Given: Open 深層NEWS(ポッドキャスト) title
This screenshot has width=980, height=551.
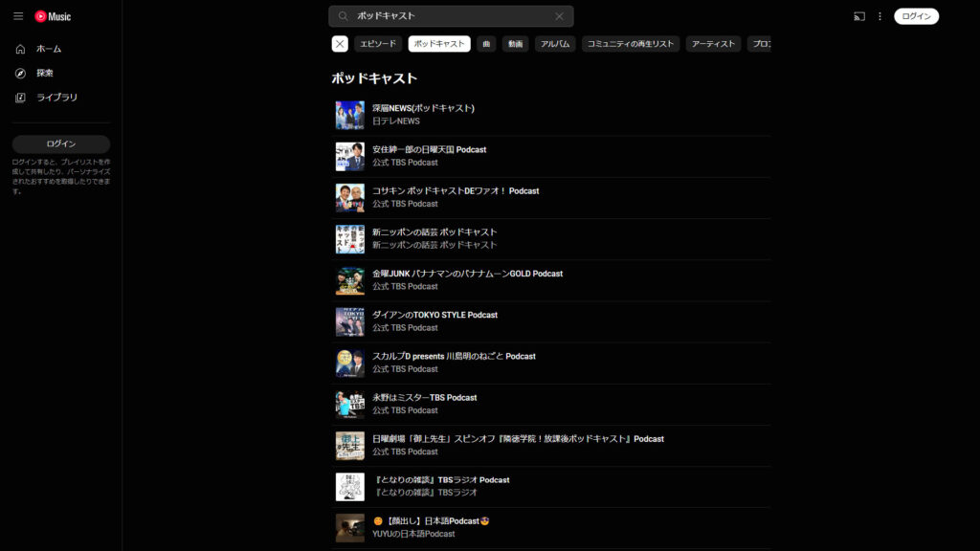Looking at the screenshot, I should 423,108.
